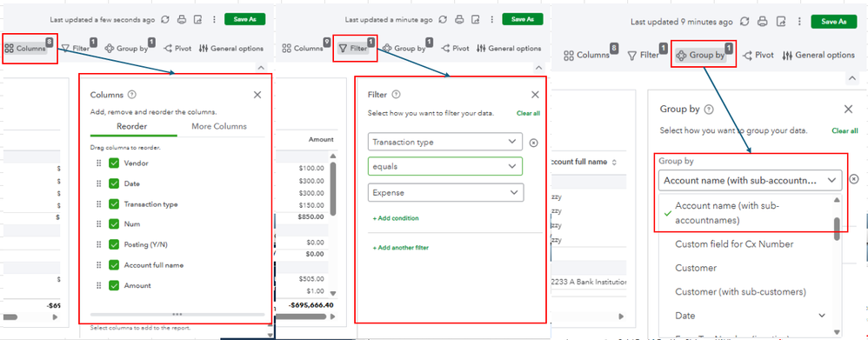Select 'Customer (with sub-customers)' grouping option
The height and width of the screenshot is (340, 868).
click(x=740, y=292)
